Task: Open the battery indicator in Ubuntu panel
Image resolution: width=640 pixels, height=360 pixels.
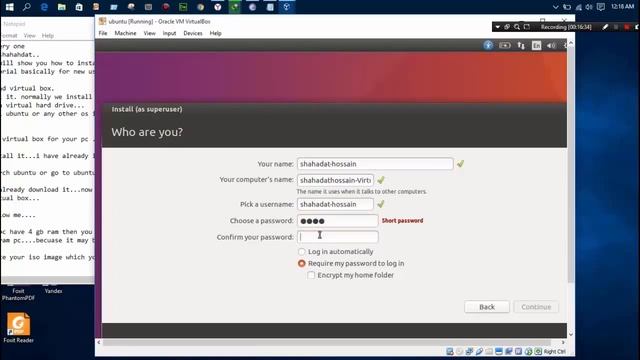Action: (x=505, y=45)
